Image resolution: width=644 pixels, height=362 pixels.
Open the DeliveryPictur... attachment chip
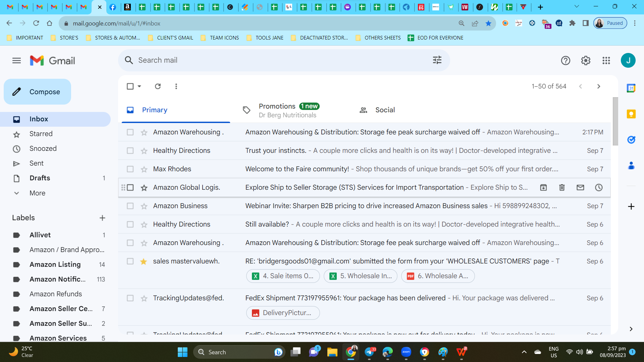(x=283, y=313)
